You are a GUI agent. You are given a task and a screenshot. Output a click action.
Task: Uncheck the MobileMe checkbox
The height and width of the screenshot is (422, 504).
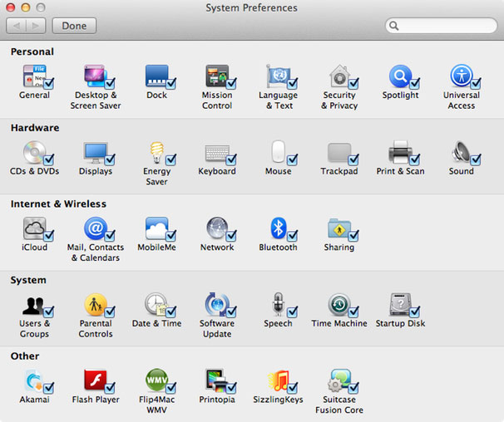(x=171, y=236)
